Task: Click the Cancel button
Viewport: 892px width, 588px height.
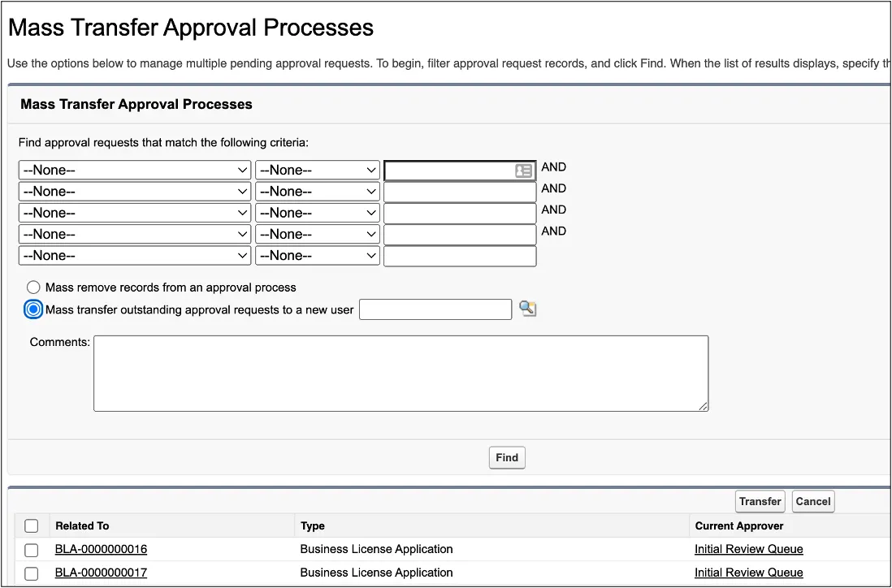Action: [x=812, y=501]
